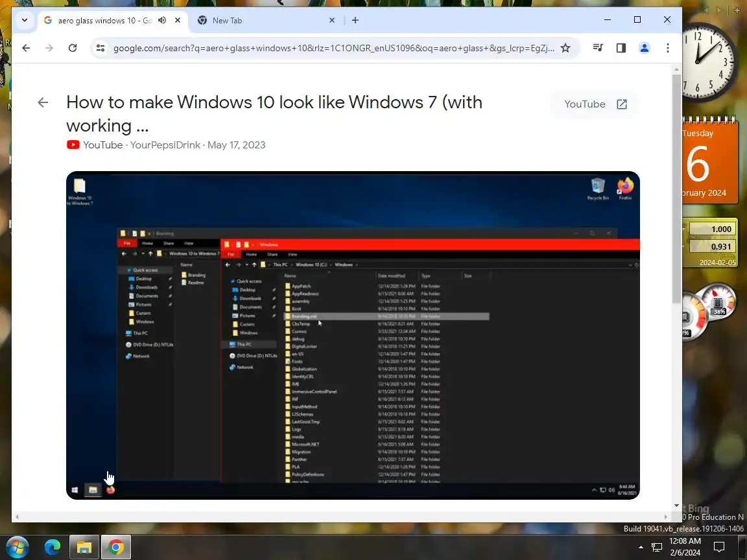Bookmark this page with the star icon

click(x=565, y=48)
